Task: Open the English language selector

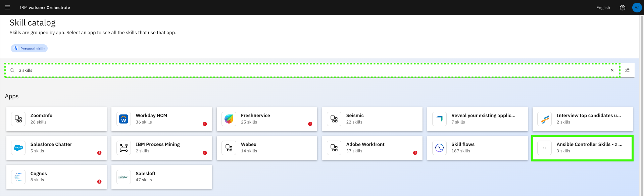Action: [x=603, y=8]
